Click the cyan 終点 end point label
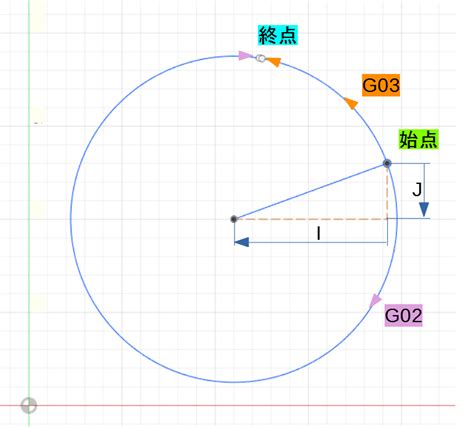Image resolution: width=474 pixels, height=427 pixels. (x=278, y=35)
